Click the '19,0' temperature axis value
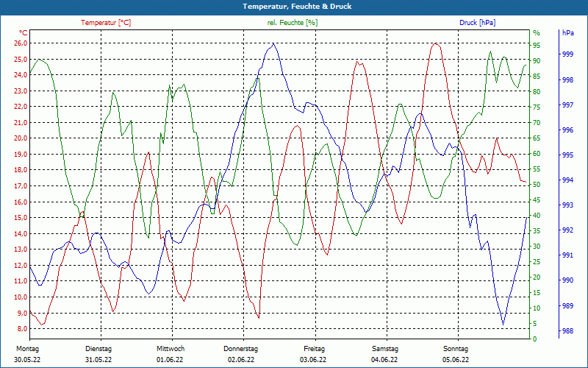 (x=21, y=155)
